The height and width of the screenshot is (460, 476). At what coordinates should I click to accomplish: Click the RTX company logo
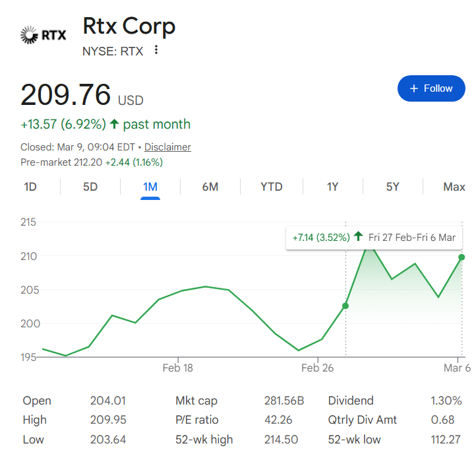click(x=44, y=35)
